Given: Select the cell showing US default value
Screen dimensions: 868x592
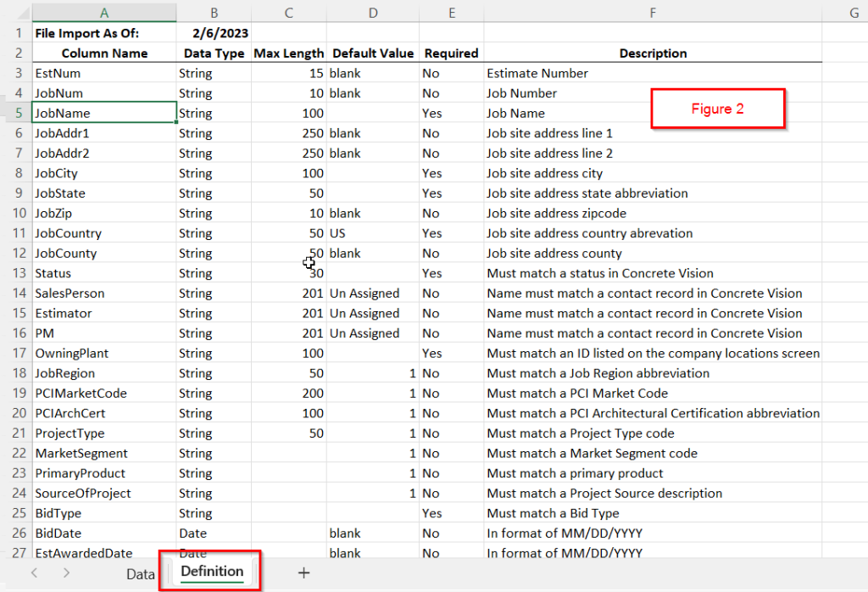Looking at the screenshot, I should (373, 233).
